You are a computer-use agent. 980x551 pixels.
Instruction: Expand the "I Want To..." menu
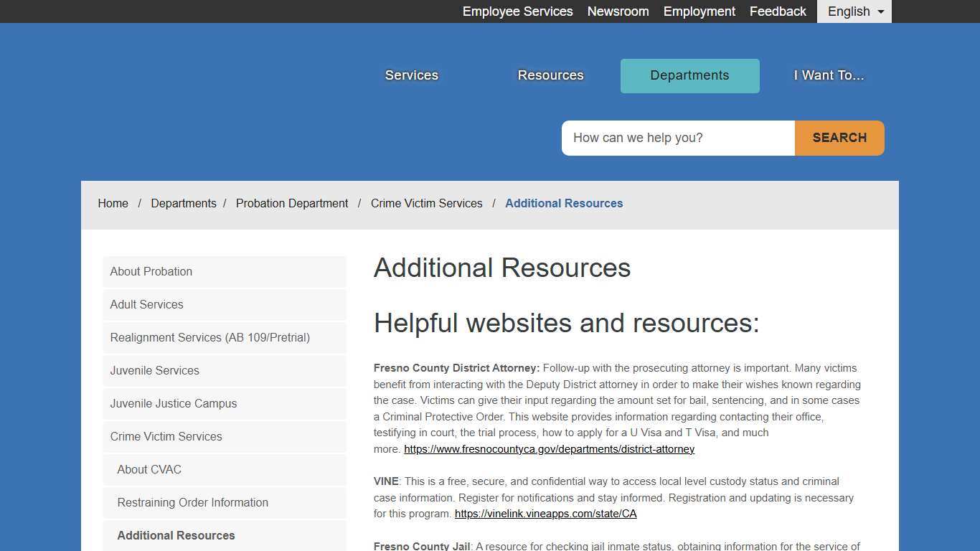pos(828,75)
